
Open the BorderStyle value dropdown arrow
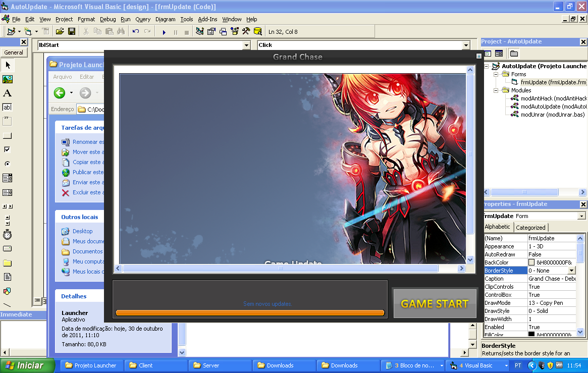point(571,271)
